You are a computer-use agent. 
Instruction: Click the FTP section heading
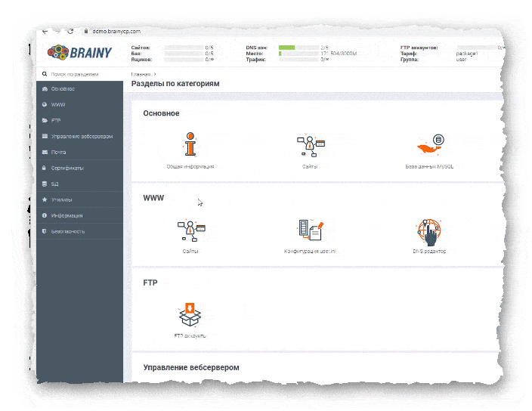click(150, 283)
